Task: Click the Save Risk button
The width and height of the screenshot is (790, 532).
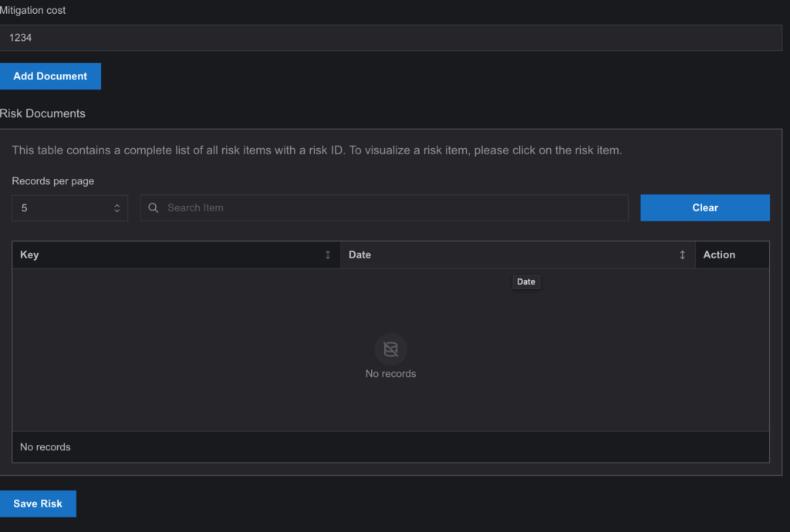Action: point(38,503)
